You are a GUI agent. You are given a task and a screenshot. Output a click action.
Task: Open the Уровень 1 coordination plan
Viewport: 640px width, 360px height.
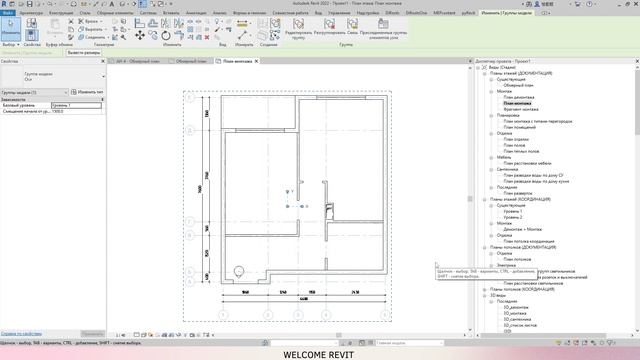click(513, 211)
